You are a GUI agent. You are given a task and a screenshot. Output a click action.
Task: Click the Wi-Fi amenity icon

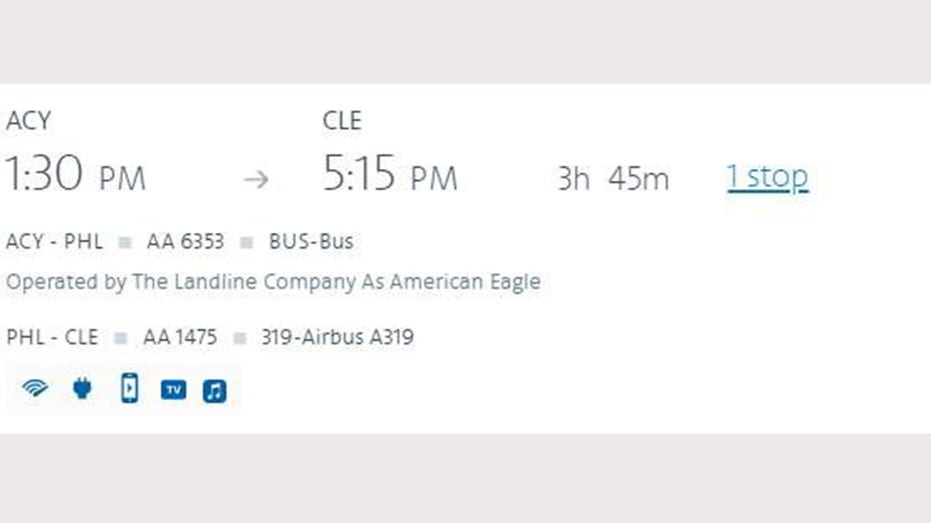pyautogui.click(x=35, y=390)
